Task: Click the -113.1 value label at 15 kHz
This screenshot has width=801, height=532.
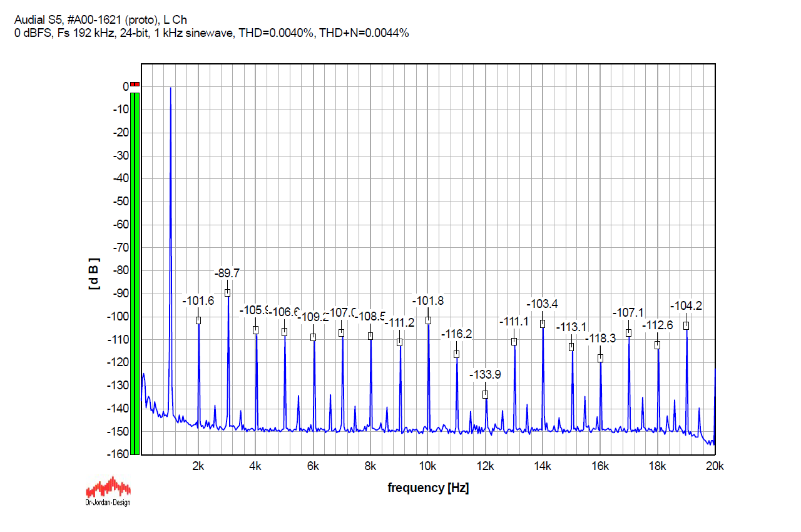Action: click(x=571, y=327)
